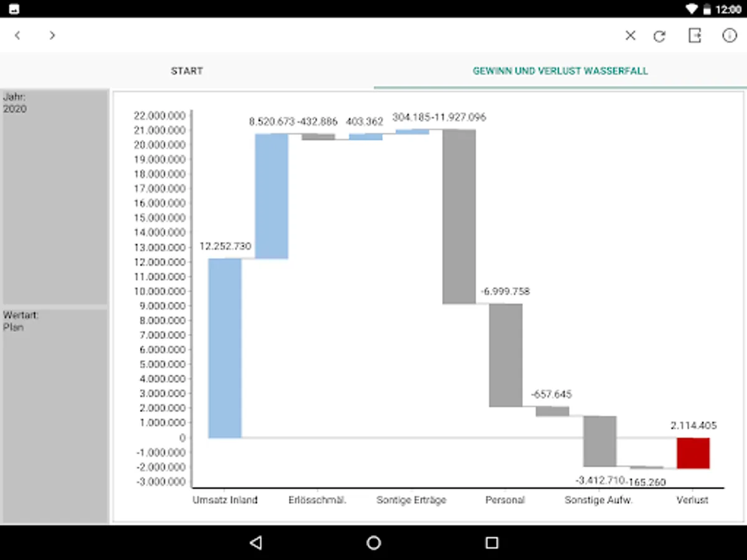The width and height of the screenshot is (747, 560).
Task: Click the Personal waterfall bar
Action: coord(505,355)
